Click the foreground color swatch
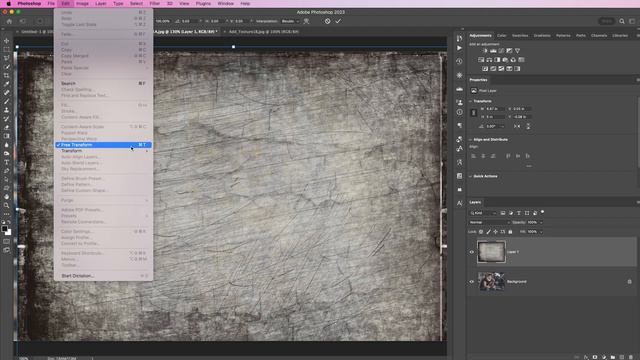 [x=4, y=229]
